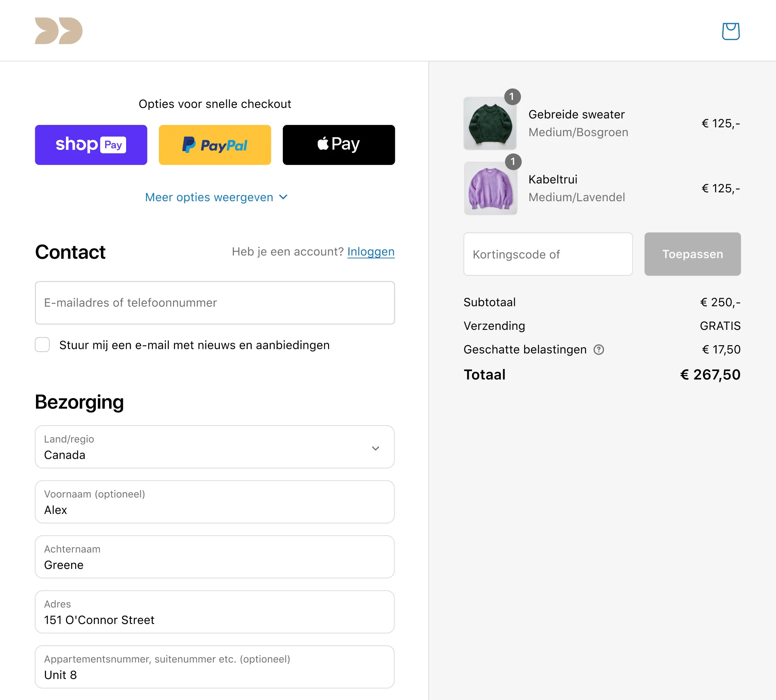Expand Meer opties weergeven
The width and height of the screenshot is (776, 700).
216,197
